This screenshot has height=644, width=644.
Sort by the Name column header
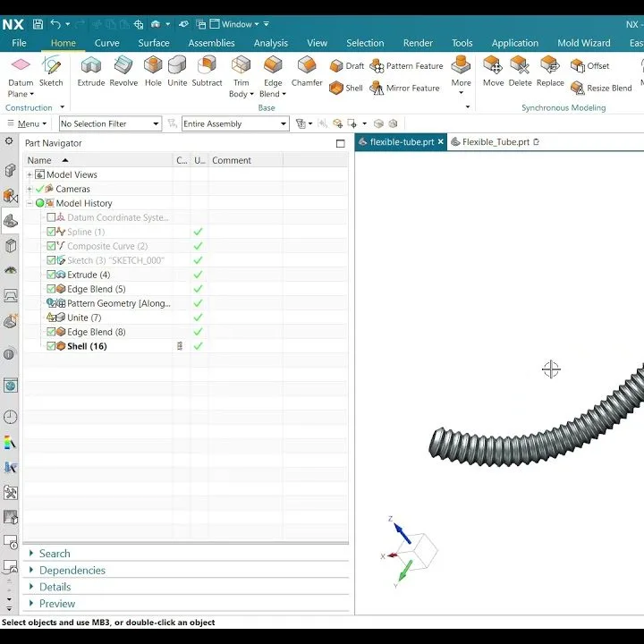[x=98, y=160]
